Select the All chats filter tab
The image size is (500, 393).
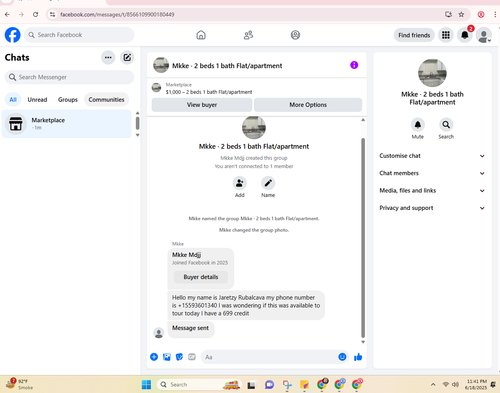click(13, 99)
